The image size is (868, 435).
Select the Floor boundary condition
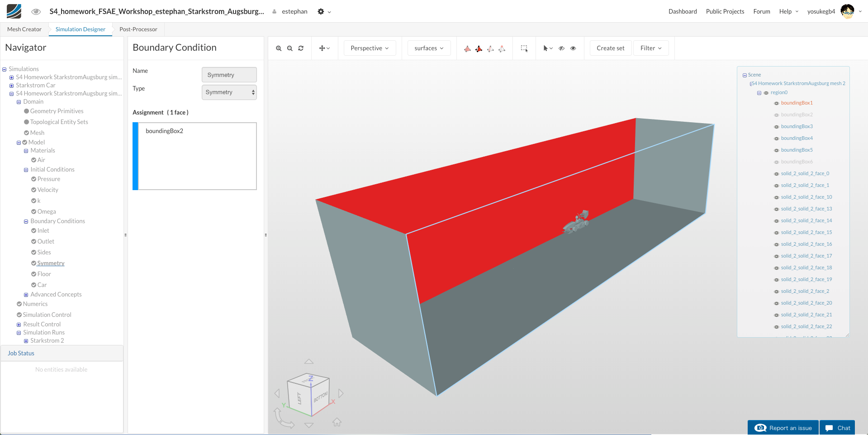point(44,274)
